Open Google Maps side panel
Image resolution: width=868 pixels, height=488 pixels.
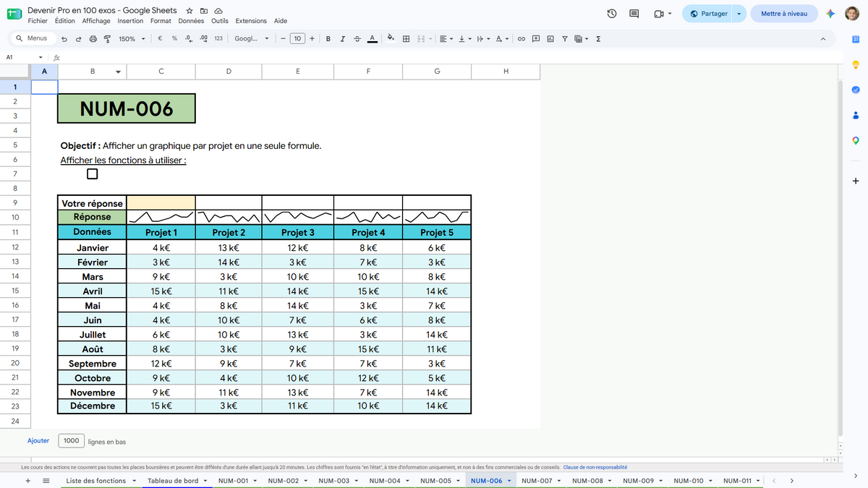tap(856, 140)
